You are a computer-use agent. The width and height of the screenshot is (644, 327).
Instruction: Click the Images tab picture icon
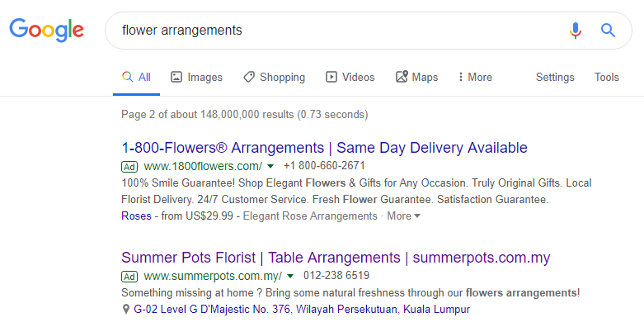point(176,77)
